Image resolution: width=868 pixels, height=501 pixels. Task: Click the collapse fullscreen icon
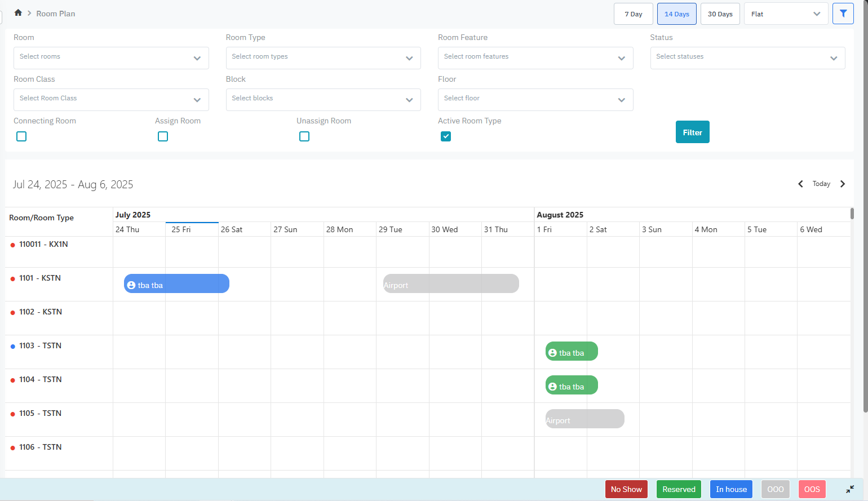[849, 489]
